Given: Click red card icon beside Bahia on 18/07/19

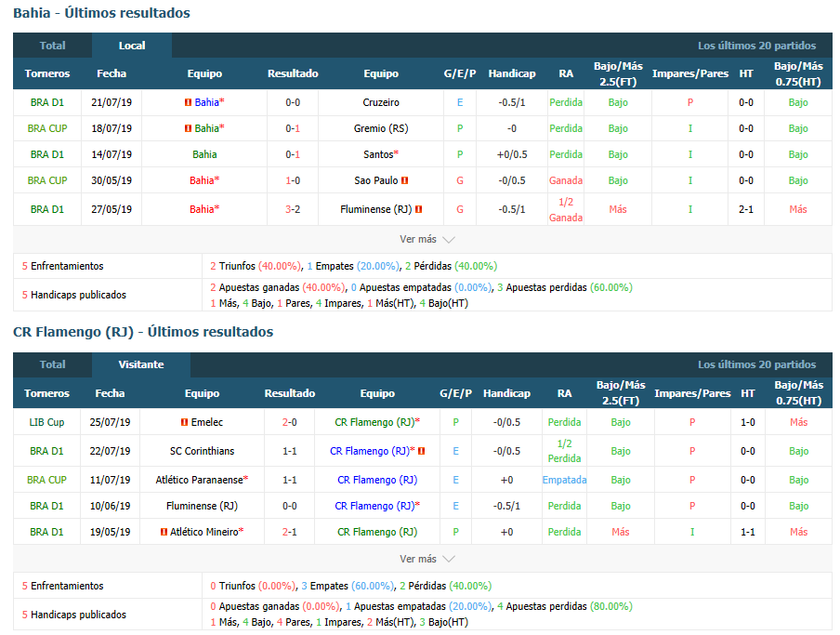Looking at the screenshot, I should [188, 128].
